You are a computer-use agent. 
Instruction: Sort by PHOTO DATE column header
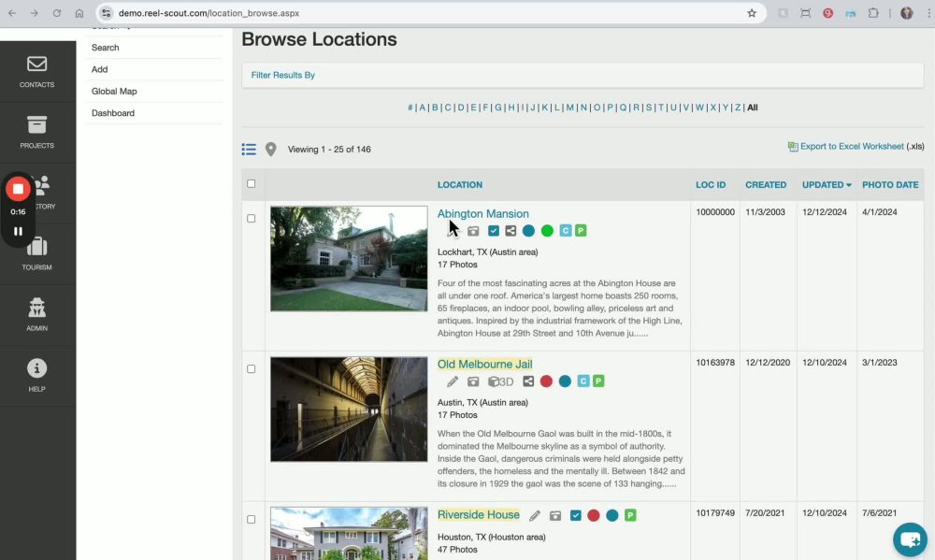(890, 185)
